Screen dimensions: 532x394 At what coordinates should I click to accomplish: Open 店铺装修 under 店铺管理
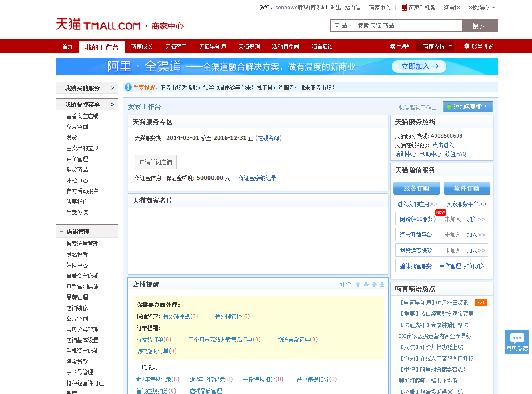(x=77, y=308)
